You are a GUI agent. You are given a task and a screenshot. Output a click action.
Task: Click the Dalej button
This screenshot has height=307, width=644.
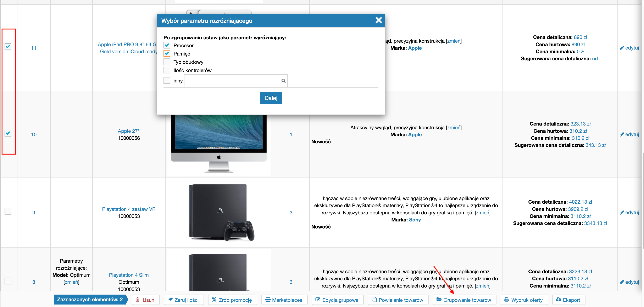(x=271, y=98)
